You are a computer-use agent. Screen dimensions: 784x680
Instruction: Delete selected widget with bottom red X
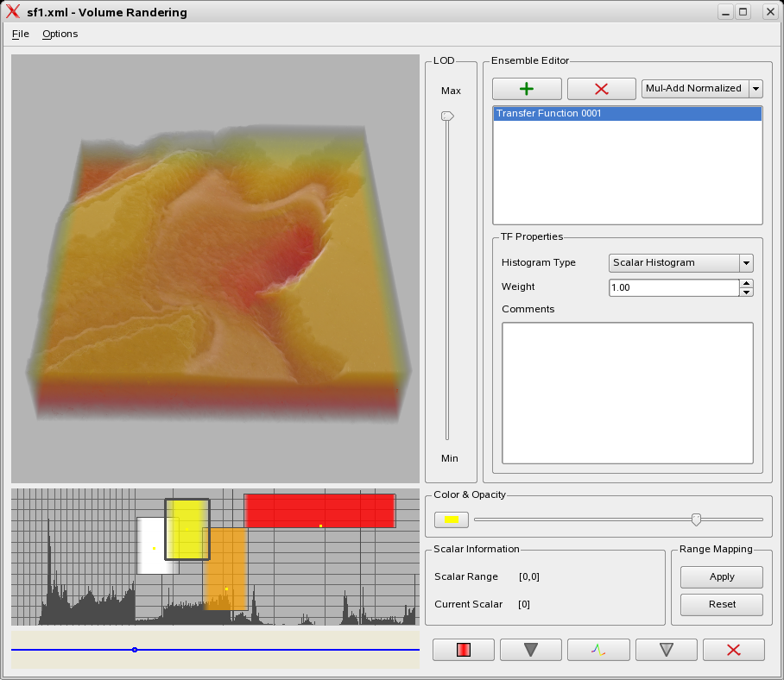coord(734,650)
